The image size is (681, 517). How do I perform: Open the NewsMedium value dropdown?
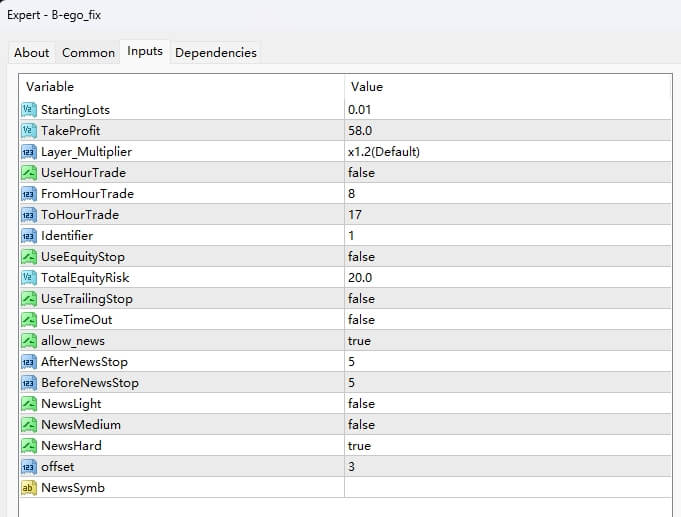[361, 424]
